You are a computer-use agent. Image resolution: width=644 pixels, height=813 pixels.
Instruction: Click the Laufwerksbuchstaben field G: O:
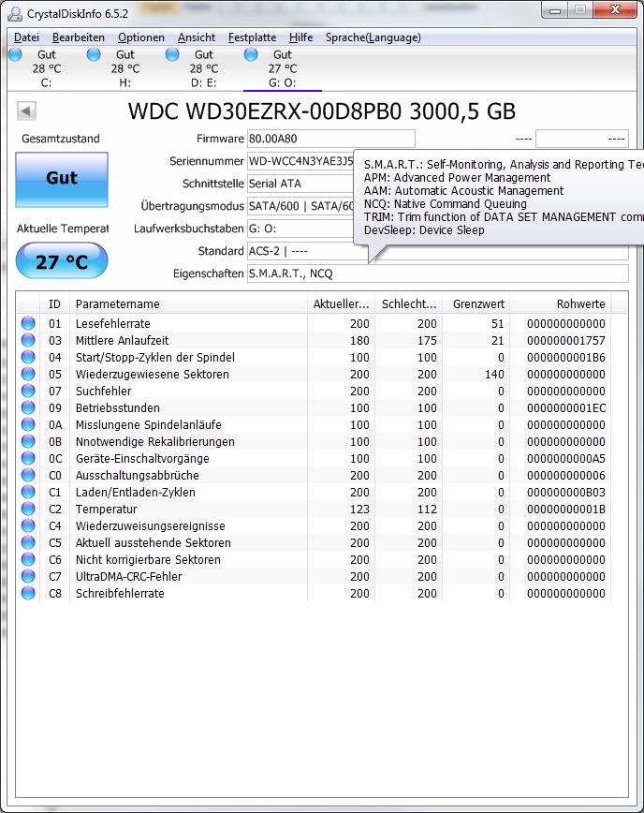coord(300,229)
